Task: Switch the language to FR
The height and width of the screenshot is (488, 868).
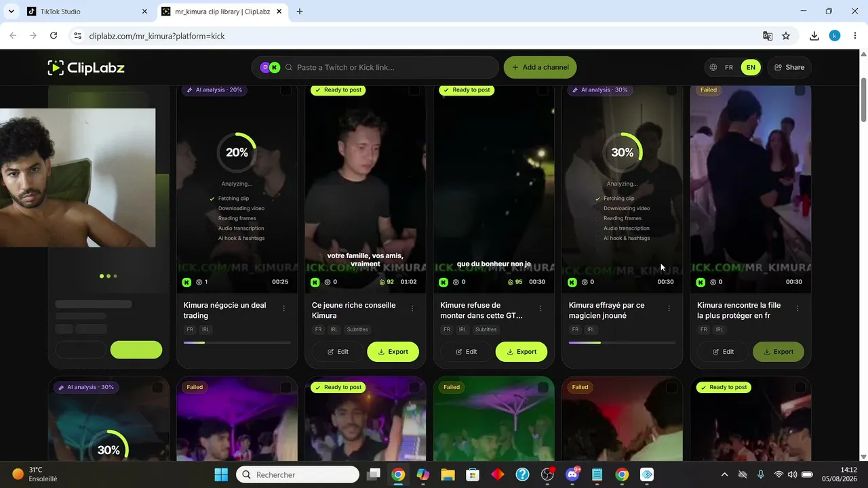Action: coord(729,67)
